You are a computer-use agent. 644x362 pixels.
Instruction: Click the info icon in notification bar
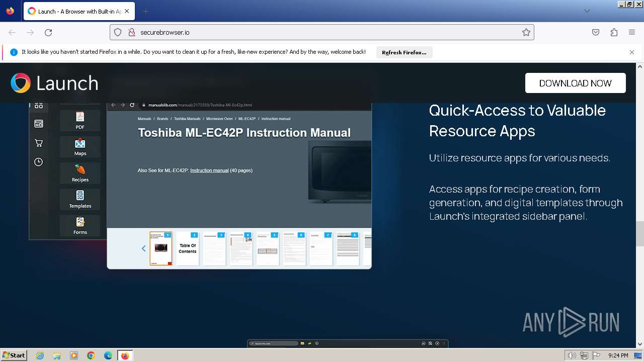pyautogui.click(x=14, y=52)
